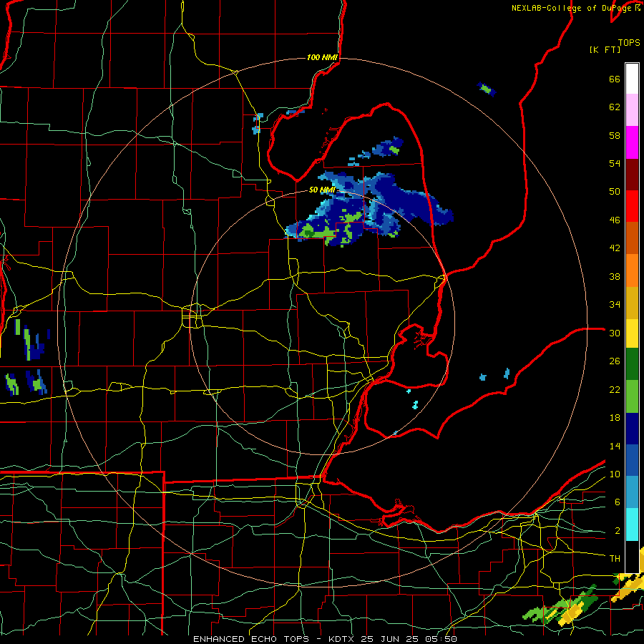Pick the bright orange legend swatch
This screenshot has width=644, height=644.
coord(632,270)
